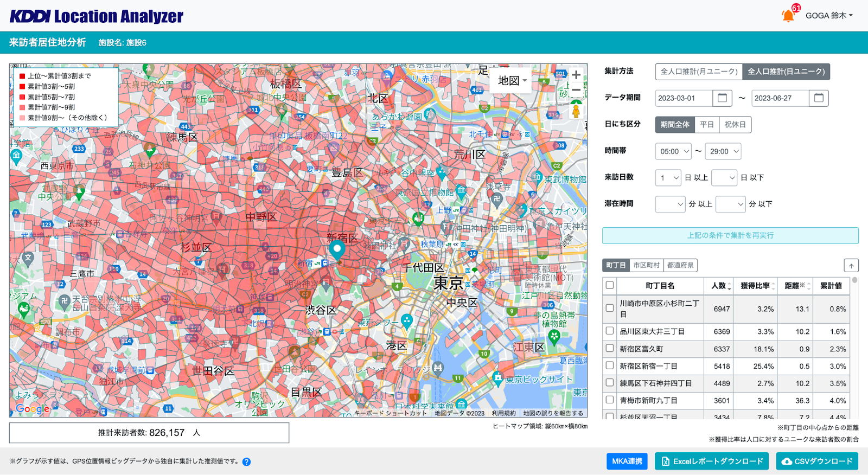Sort table by 距離 column arrows

pos(809,286)
